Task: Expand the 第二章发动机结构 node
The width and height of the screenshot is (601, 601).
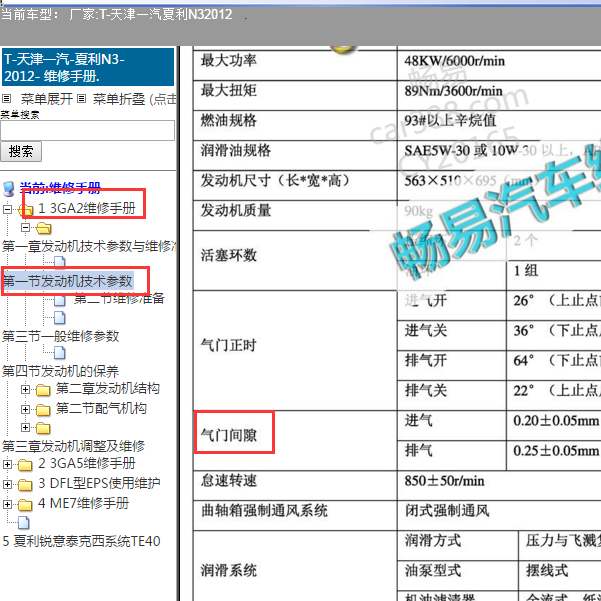Action: (25, 389)
